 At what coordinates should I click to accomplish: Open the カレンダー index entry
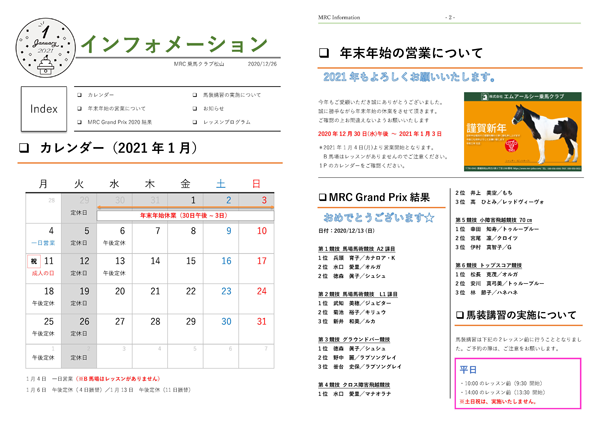101,95
